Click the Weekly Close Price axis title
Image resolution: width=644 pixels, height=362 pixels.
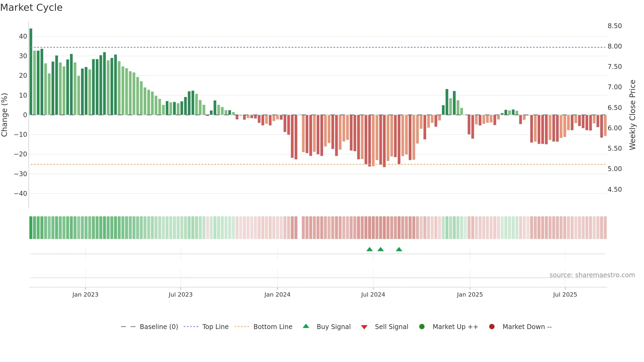[632, 115]
